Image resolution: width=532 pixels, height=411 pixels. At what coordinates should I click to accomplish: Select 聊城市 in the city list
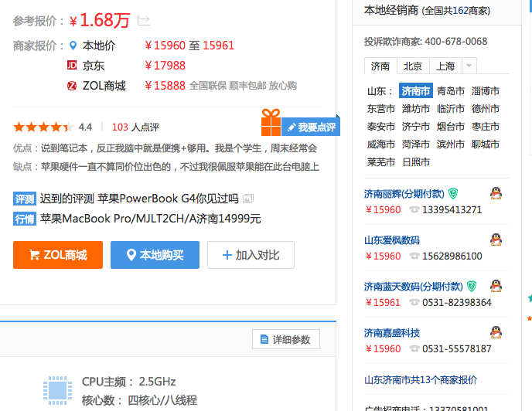tap(486, 144)
